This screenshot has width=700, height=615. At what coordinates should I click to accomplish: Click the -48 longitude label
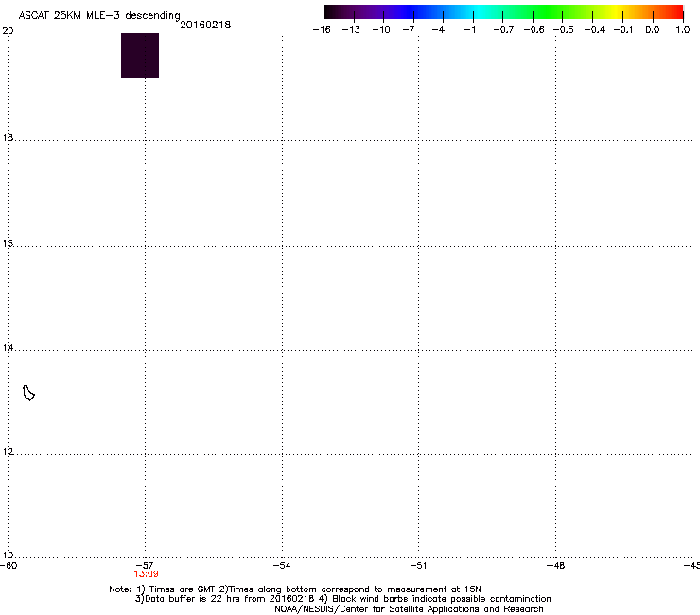point(556,565)
